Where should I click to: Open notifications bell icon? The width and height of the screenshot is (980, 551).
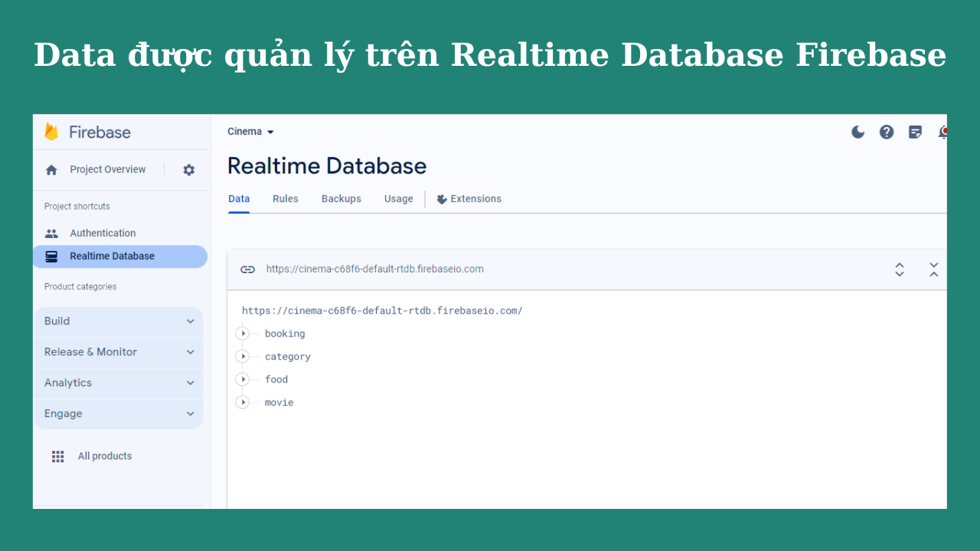943,132
